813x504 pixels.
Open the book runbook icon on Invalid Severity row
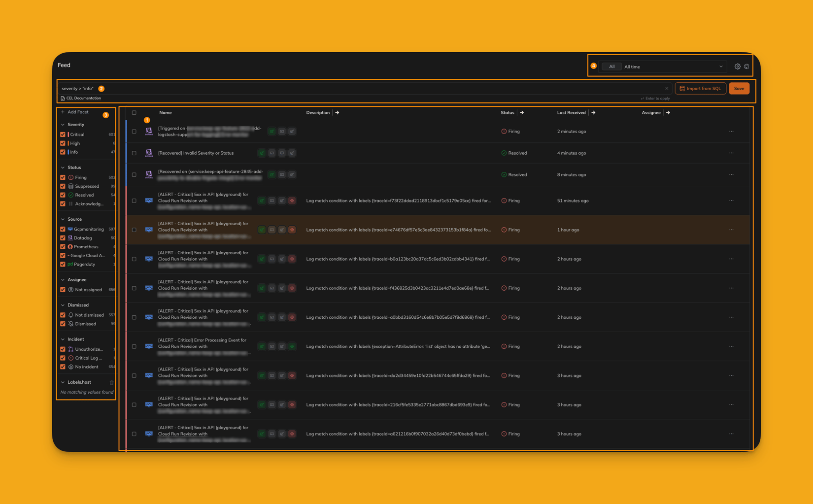click(x=282, y=153)
